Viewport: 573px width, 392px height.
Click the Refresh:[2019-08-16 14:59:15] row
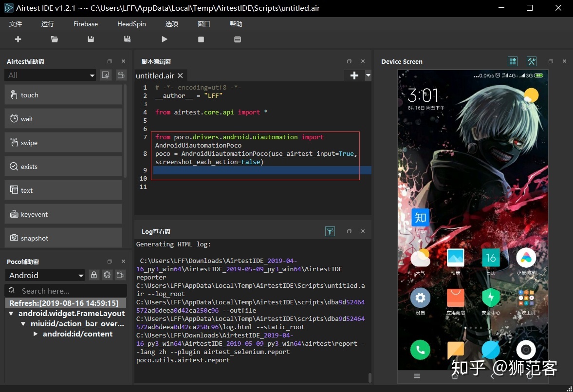[65, 303]
